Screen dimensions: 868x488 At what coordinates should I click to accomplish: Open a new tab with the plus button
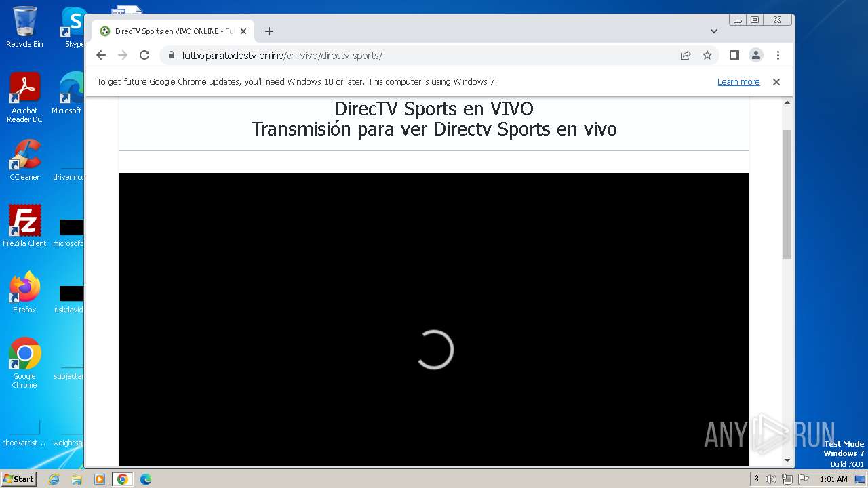(x=269, y=31)
